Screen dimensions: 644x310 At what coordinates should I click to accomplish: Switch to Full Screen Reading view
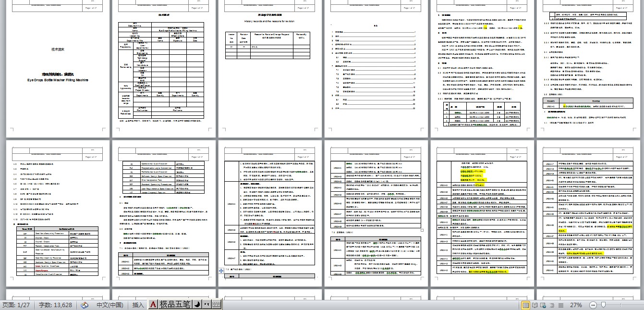pyautogui.click(x=535, y=305)
